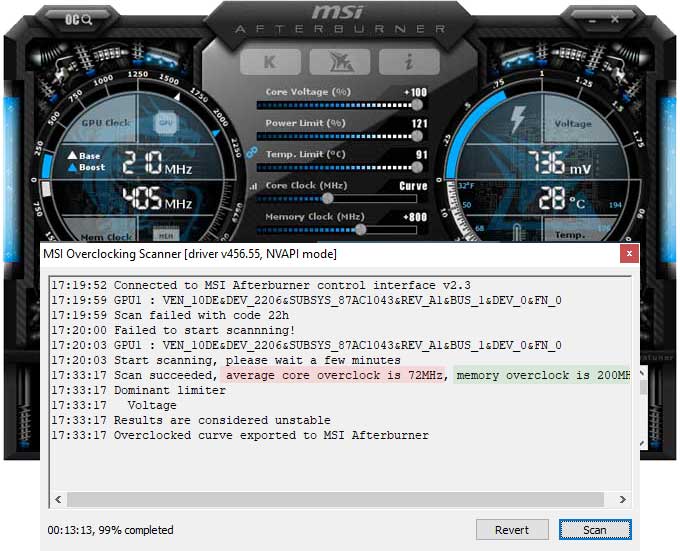Screen dimensions: 680x551
Task: Select the 'Results are considered unstable' log line
Action: 191,421
